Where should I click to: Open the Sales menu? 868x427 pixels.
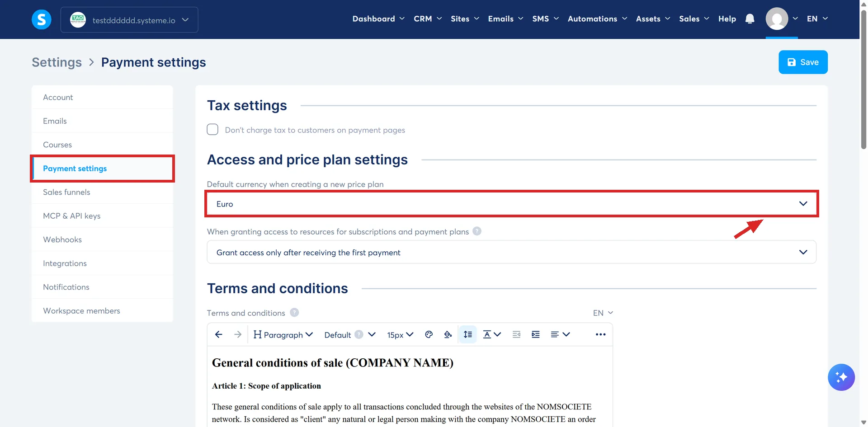pyautogui.click(x=694, y=19)
